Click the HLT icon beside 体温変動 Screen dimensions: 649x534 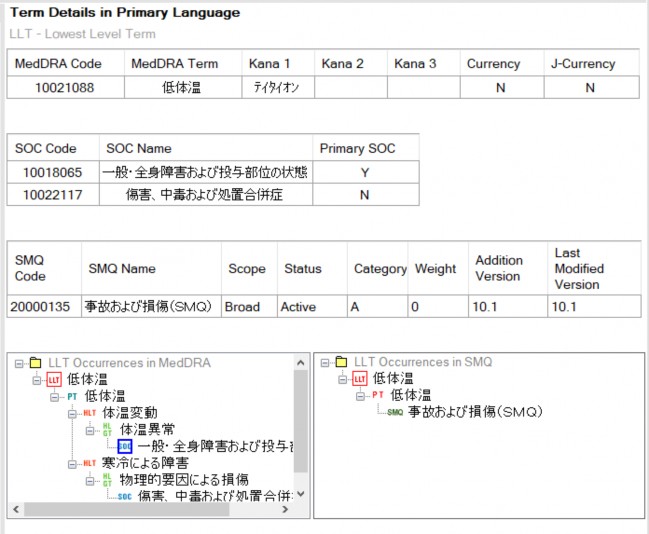(89, 413)
